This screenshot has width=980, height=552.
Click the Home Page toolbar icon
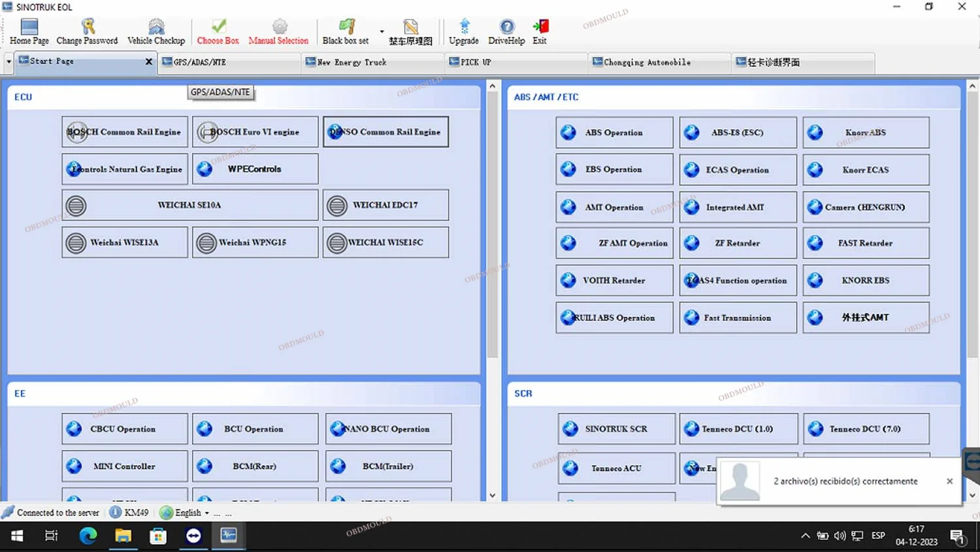tap(29, 27)
